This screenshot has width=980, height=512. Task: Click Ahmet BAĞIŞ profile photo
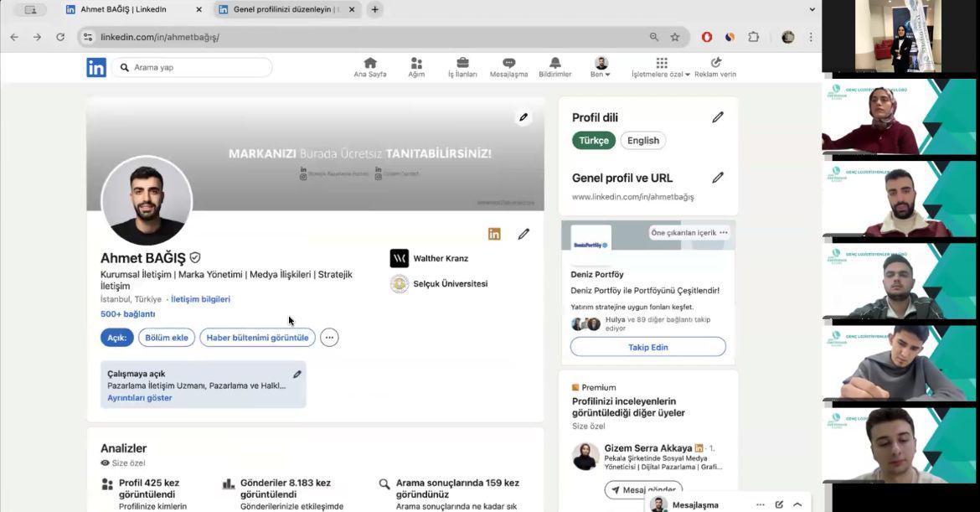(x=147, y=201)
